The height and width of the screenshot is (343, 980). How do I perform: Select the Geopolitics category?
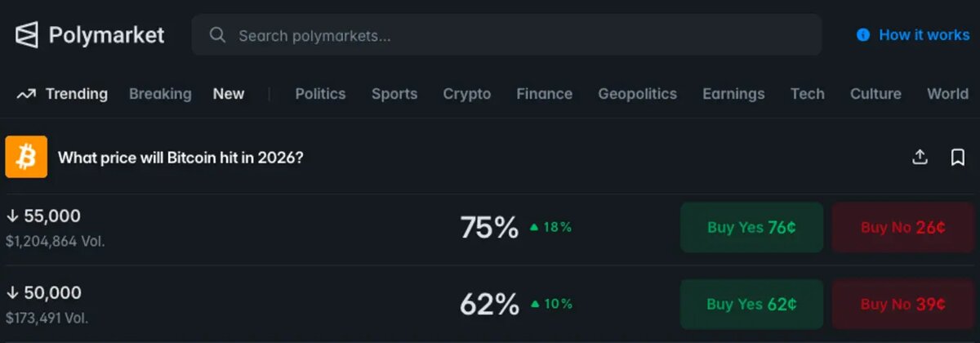pyautogui.click(x=637, y=94)
